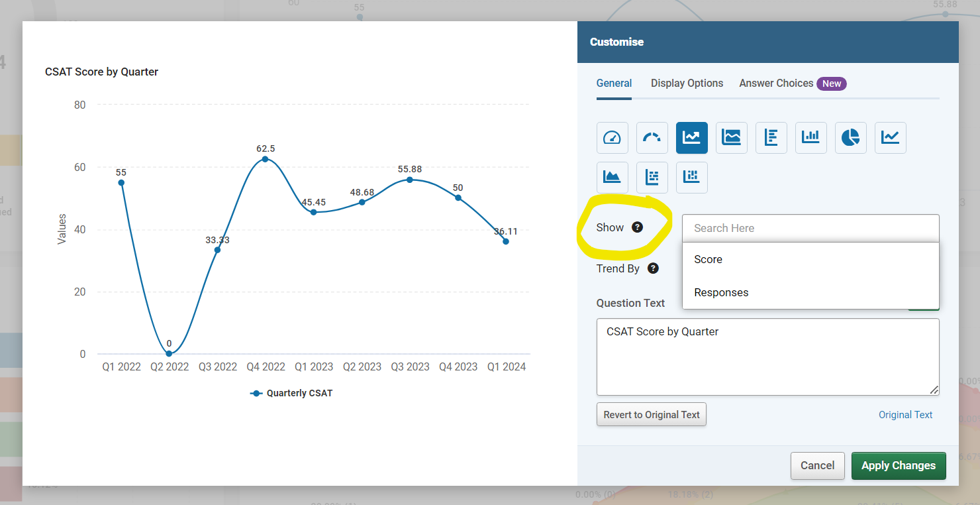
Task: Click the Revert to Original Text button
Action: [651, 414]
